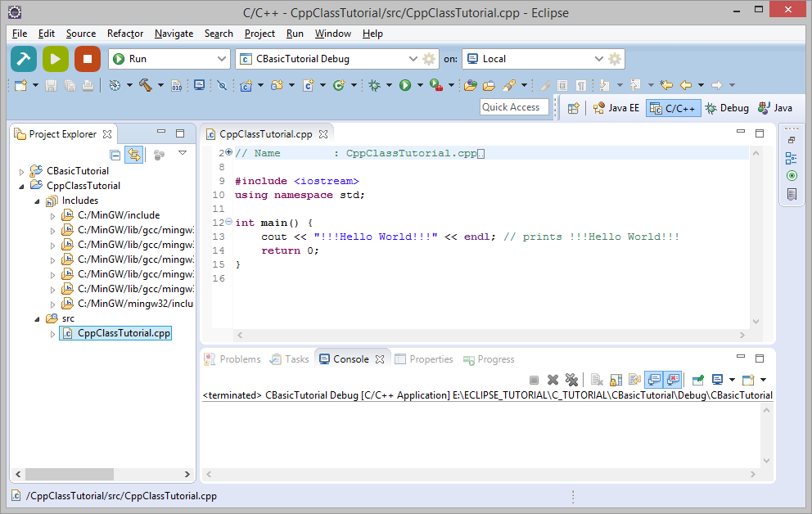Click the teal Build hammer launch button
The height and width of the screenshot is (514, 812).
pyautogui.click(x=24, y=59)
